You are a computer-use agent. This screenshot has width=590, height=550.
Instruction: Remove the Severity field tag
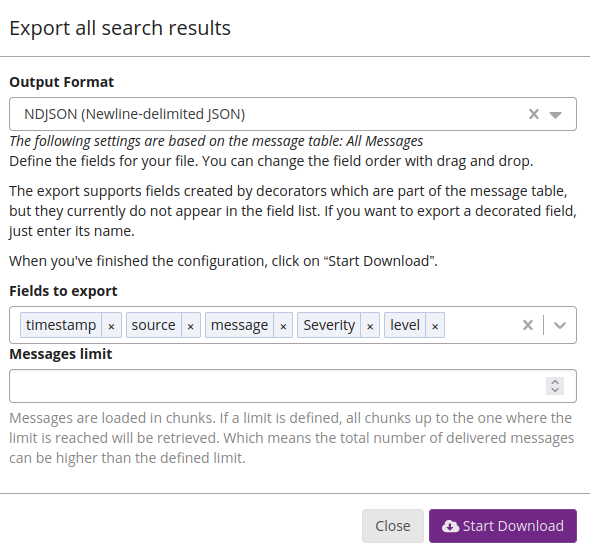pyautogui.click(x=370, y=325)
